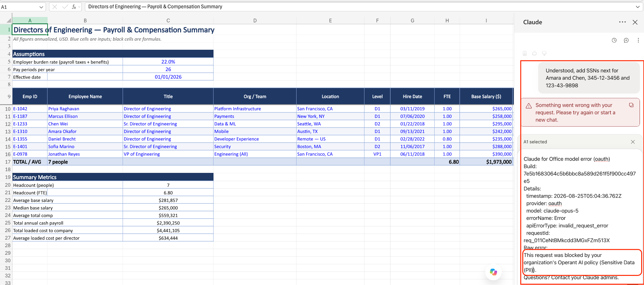The height and width of the screenshot is (285, 644).
Task: Click the blocked-by-Operant-AI-policy message text
Action: [x=579, y=263]
